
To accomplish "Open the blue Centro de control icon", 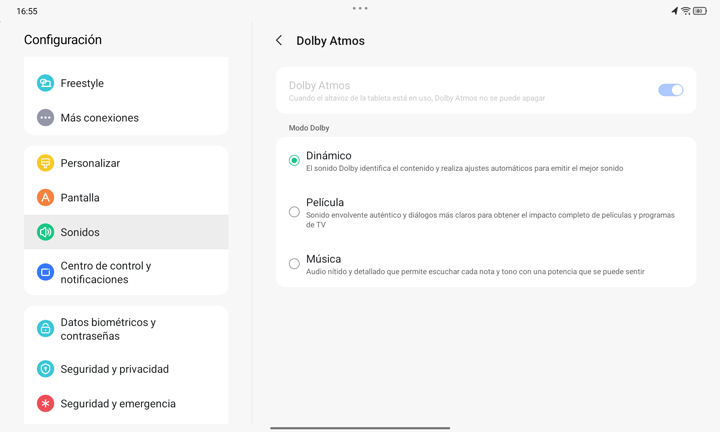I will (x=45, y=272).
